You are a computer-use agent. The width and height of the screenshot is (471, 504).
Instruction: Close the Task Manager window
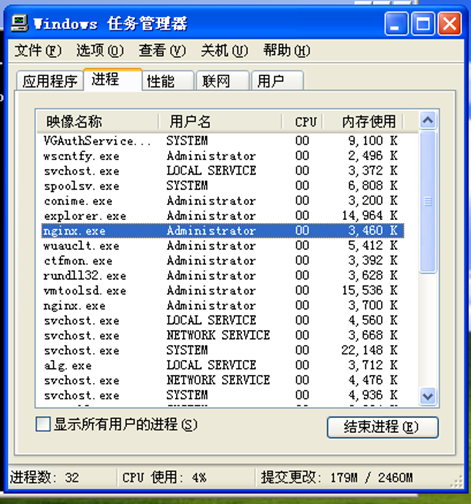pos(450,24)
